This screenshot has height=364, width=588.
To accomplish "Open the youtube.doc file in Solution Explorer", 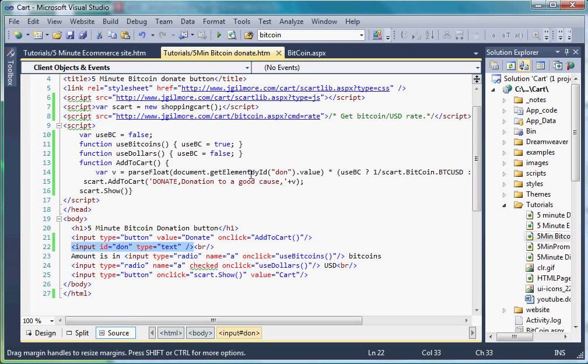I will coord(548,299).
